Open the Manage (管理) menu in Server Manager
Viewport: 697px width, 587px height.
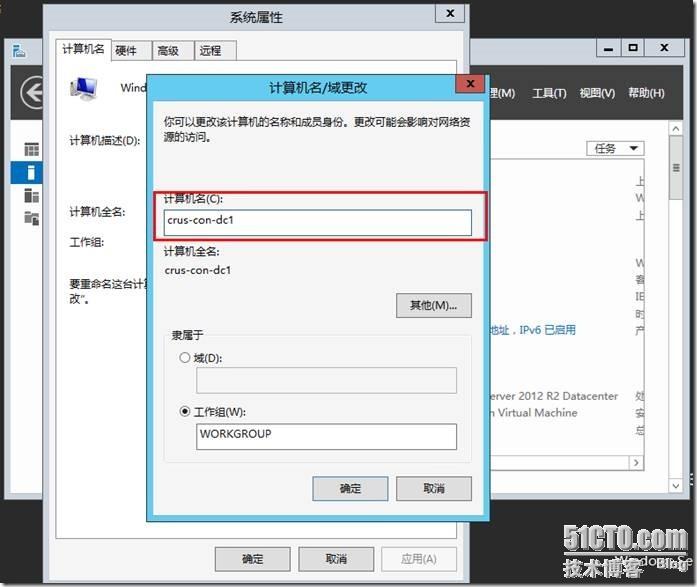(x=502, y=93)
